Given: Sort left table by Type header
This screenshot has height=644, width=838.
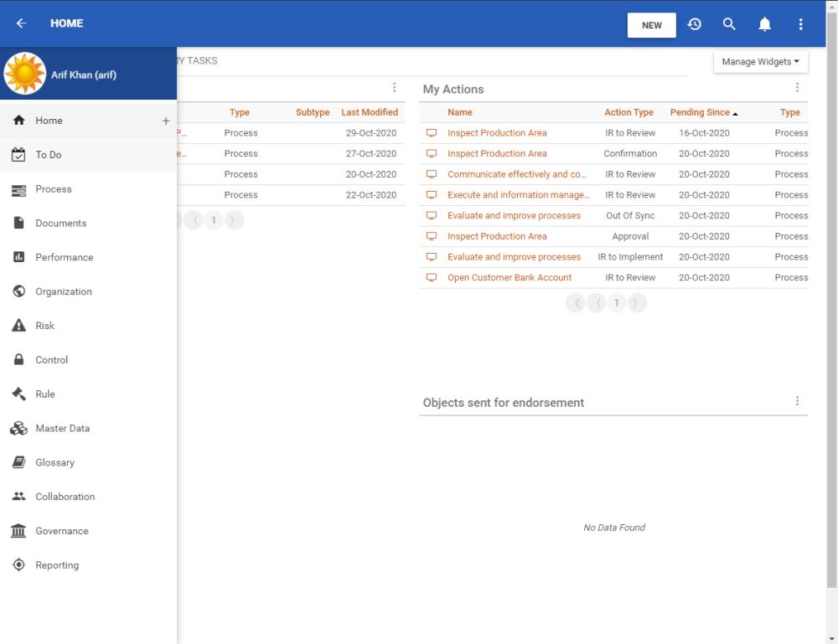Looking at the screenshot, I should (240, 112).
